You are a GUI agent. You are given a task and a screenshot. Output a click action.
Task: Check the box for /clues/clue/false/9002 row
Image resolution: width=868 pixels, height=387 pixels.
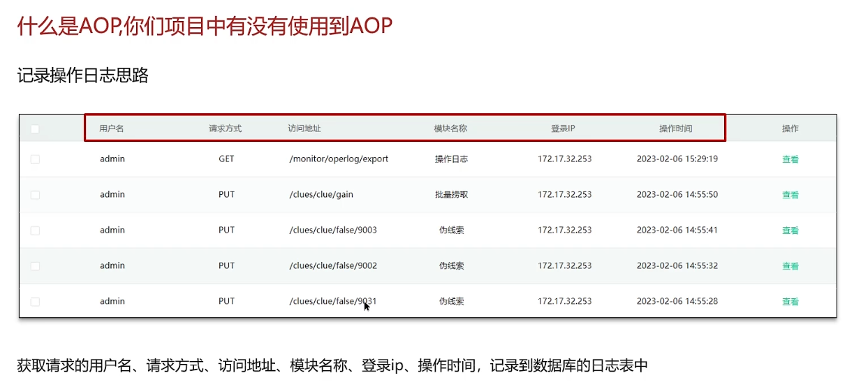[x=35, y=266]
